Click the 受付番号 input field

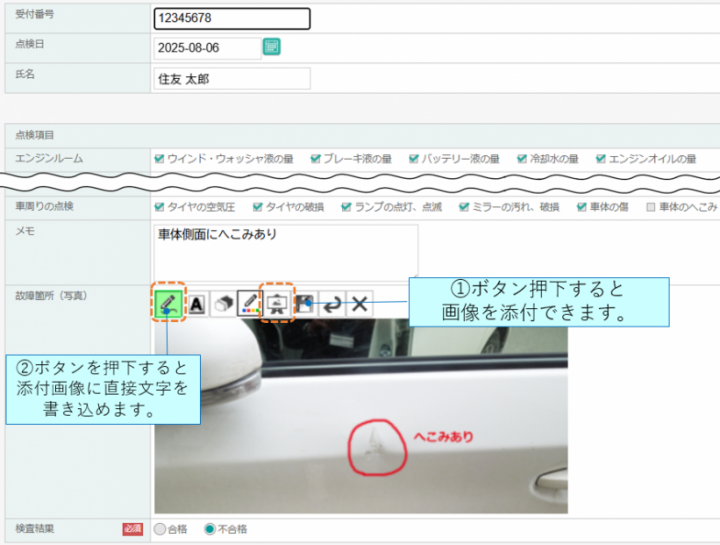(x=232, y=19)
